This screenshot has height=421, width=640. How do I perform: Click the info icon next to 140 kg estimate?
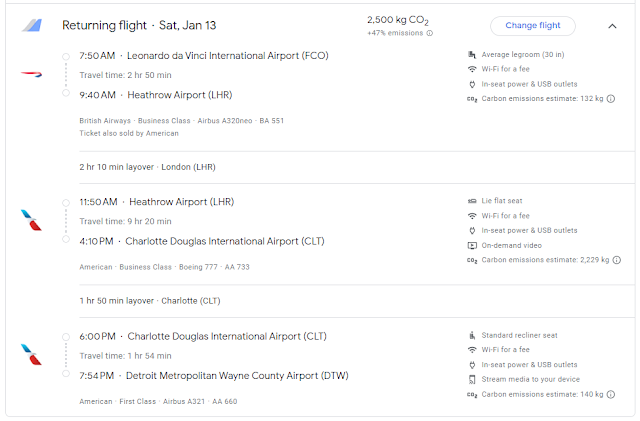pyautogui.click(x=611, y=395)
